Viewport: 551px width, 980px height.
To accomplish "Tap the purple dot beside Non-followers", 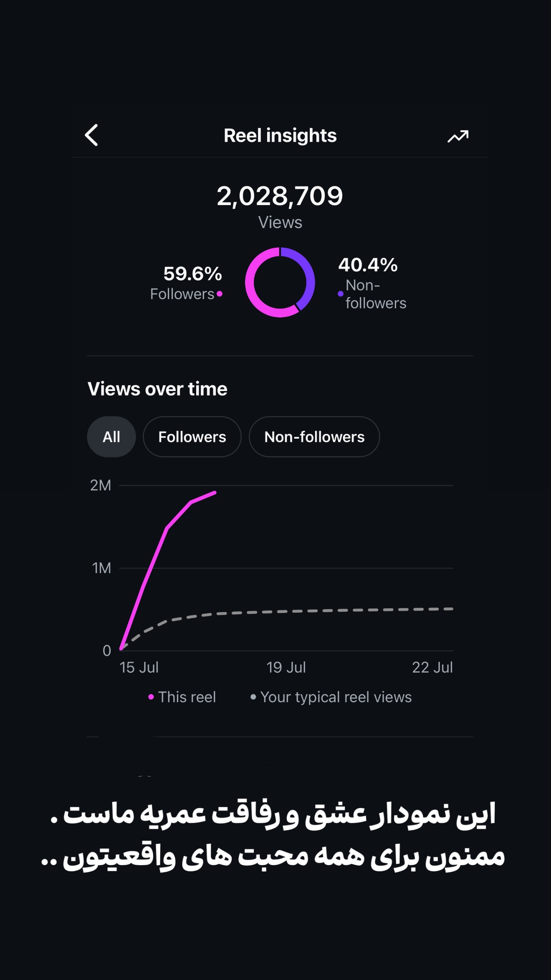I will click(341, 294).
